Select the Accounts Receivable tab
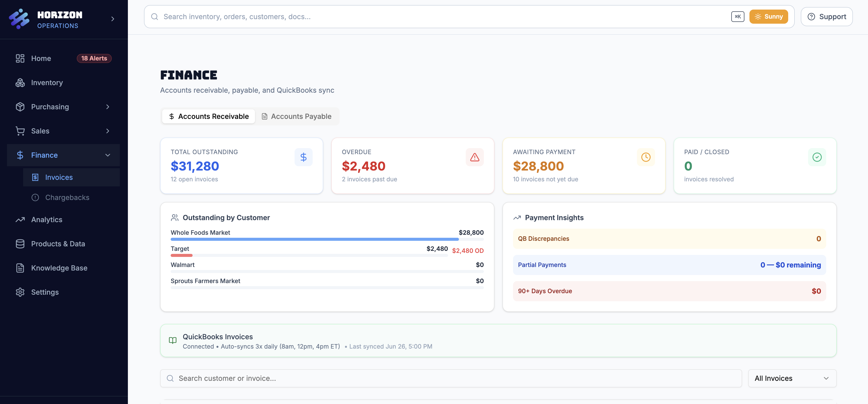 tap(209, 116)
